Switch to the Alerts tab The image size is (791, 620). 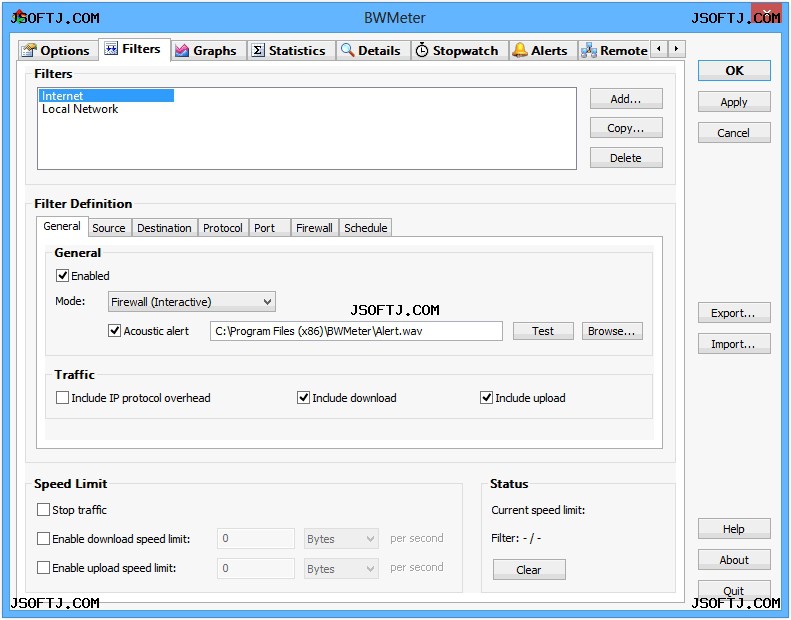point(542,51)
